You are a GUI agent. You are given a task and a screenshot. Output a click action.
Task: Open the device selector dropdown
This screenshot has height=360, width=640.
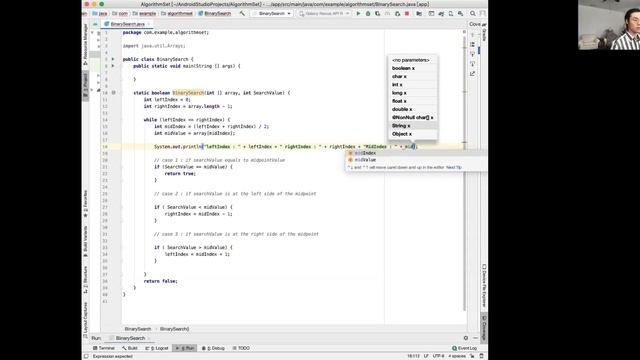[324, 13]
